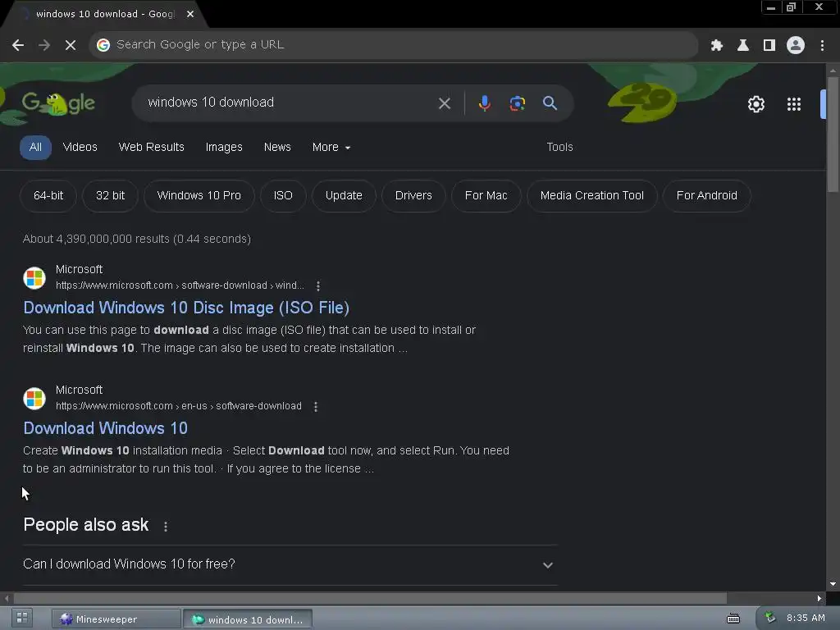The height and width of the screenshot is (630, 840).
Task: Apply the Windows 10 Pro chip
Action: click(199, 195)
